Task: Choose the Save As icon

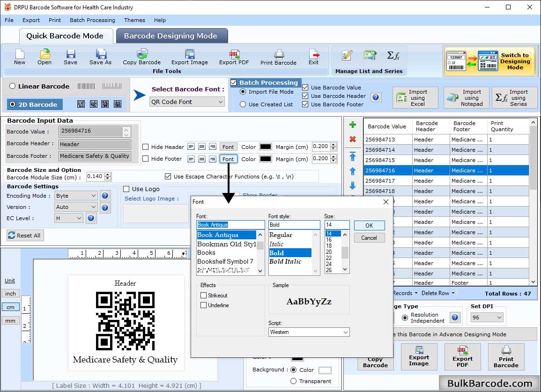Action: point(100,57)
